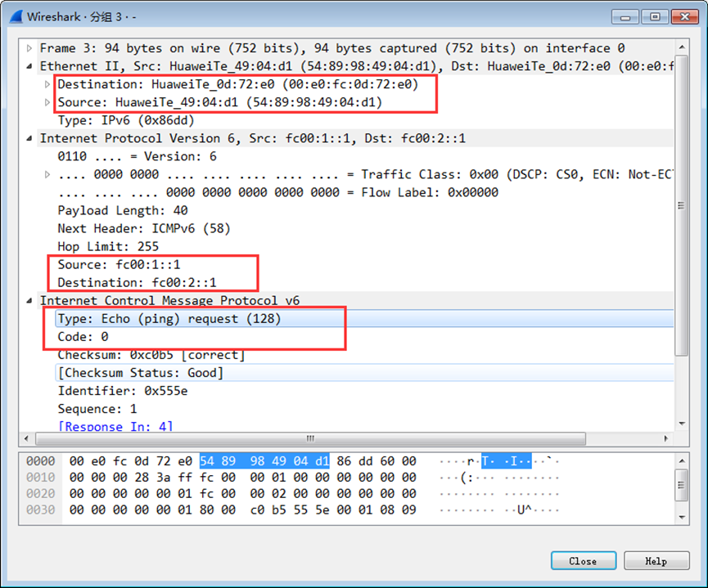This screenshot has width=708, height=588.
Task: Click hex bytes 86 dd in first row
Action: (x=354, y=461)
